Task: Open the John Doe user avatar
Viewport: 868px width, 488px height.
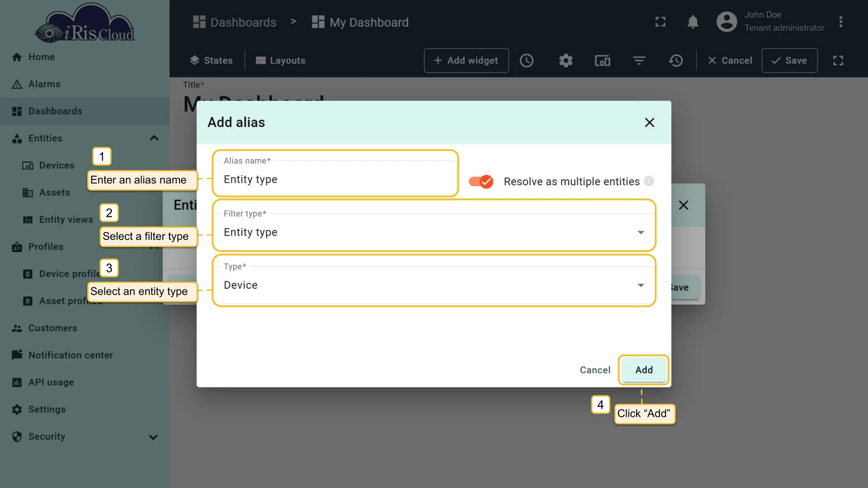Action: coord(726,22)
